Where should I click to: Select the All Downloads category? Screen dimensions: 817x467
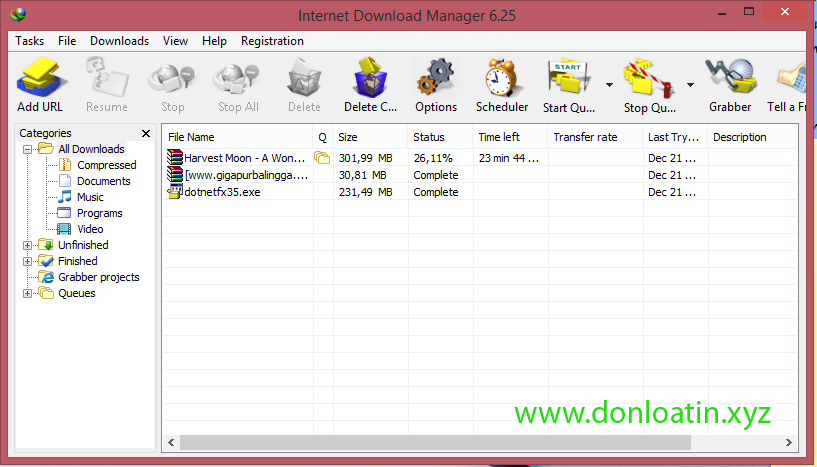91,149
